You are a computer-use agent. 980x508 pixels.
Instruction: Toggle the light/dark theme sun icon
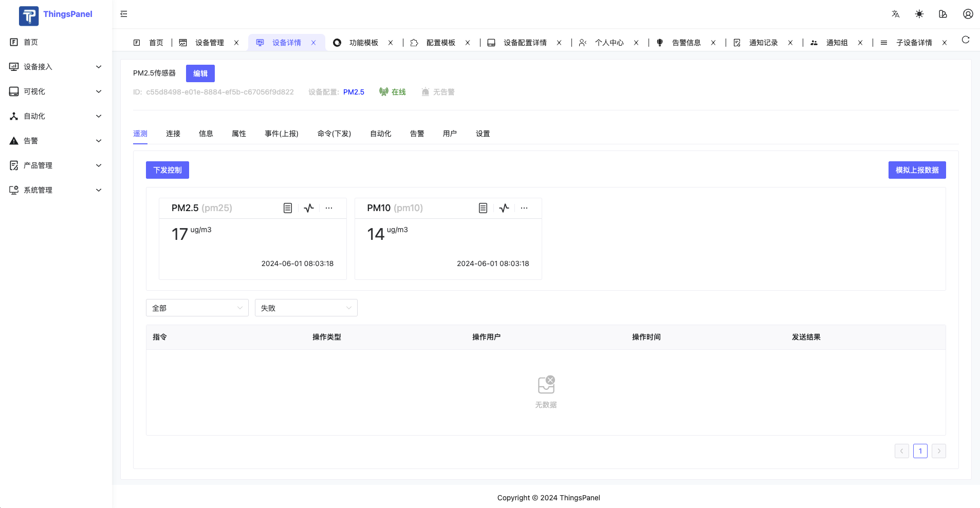click(x=919, y=14)
